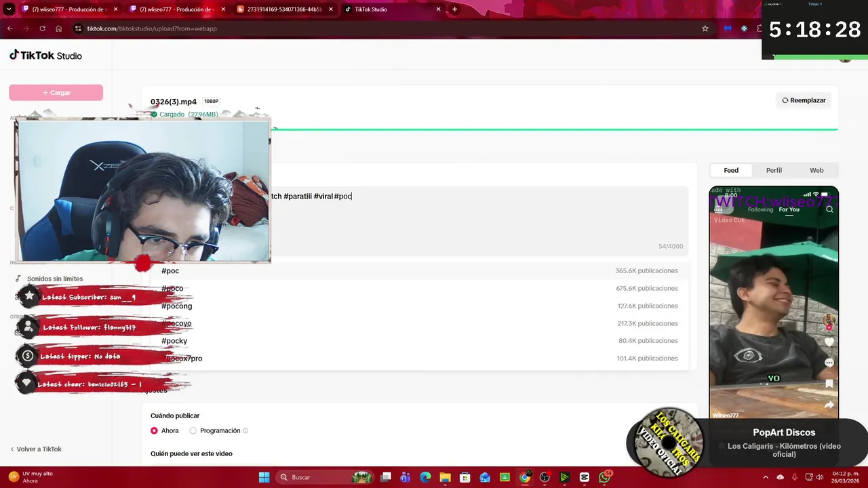This screenshot has width=868, height=488.
Task: Choose the #pocong hashtag suggestion
Action: coord(419,306)
